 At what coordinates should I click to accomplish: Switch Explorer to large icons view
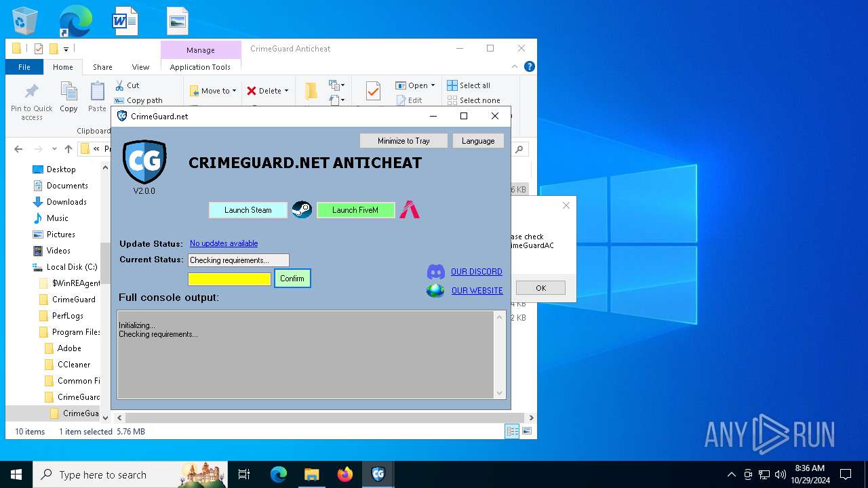[526, 431]
